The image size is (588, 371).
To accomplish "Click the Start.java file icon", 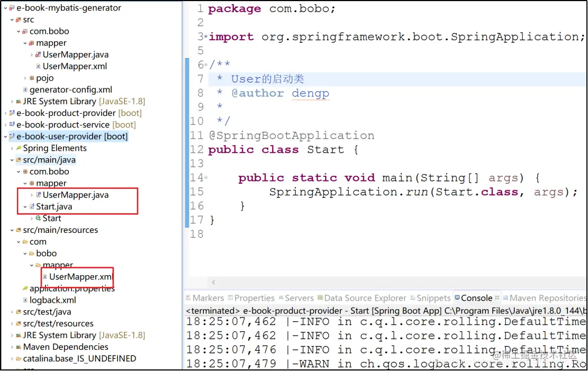I will (x=32, y=206).
